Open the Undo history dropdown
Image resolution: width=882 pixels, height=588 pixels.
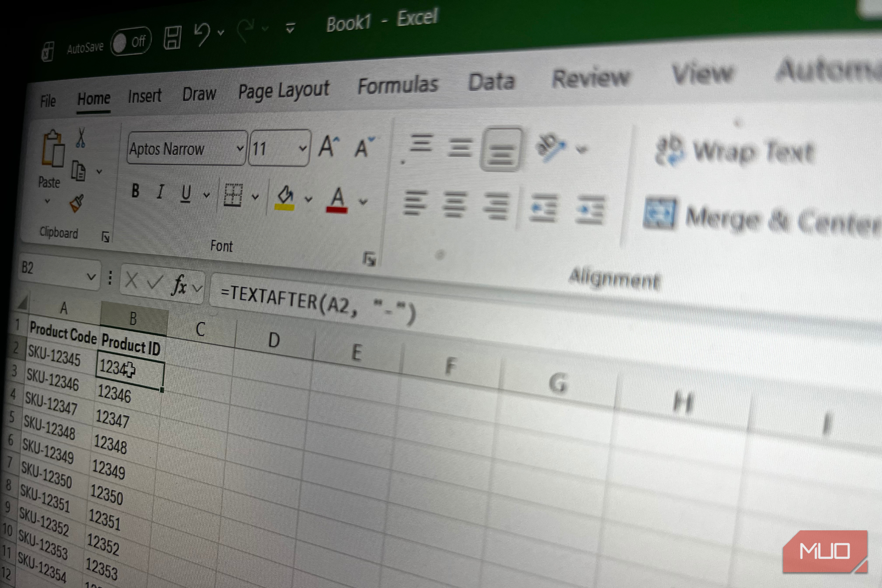[x=220, y=32]
